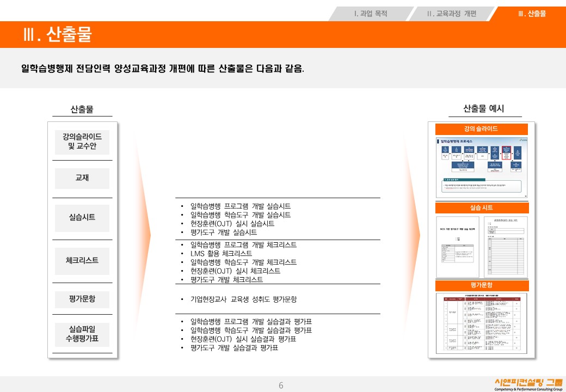This screenshot has width=566, height=392.
Task: Click 'LMS 활용 체크리스트'
Action: (221, 253)
